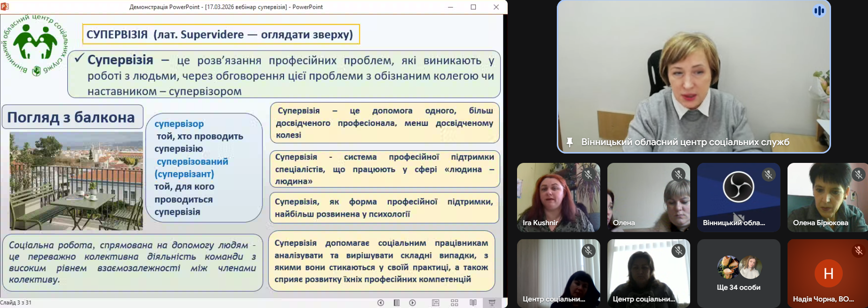Image resolution: width=868 pixels, height=308 pixels.
Task: Click muted mic icon on Надія Чорна tile
Action: [x=858, y=250]
